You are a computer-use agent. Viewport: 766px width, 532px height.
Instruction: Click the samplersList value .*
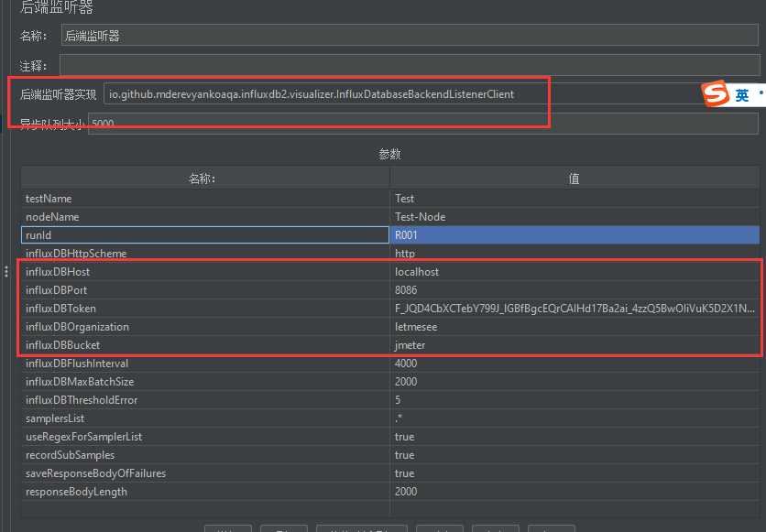(575, 418)
